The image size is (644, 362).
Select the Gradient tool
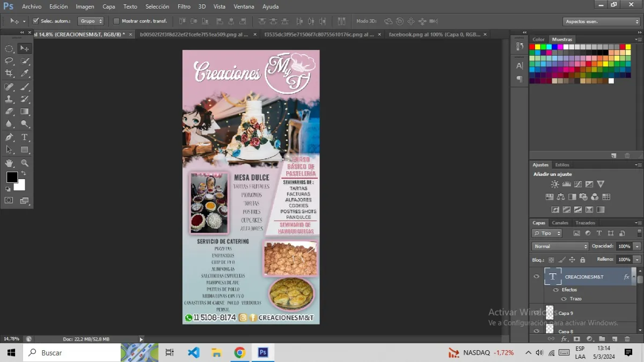[24, 112]
